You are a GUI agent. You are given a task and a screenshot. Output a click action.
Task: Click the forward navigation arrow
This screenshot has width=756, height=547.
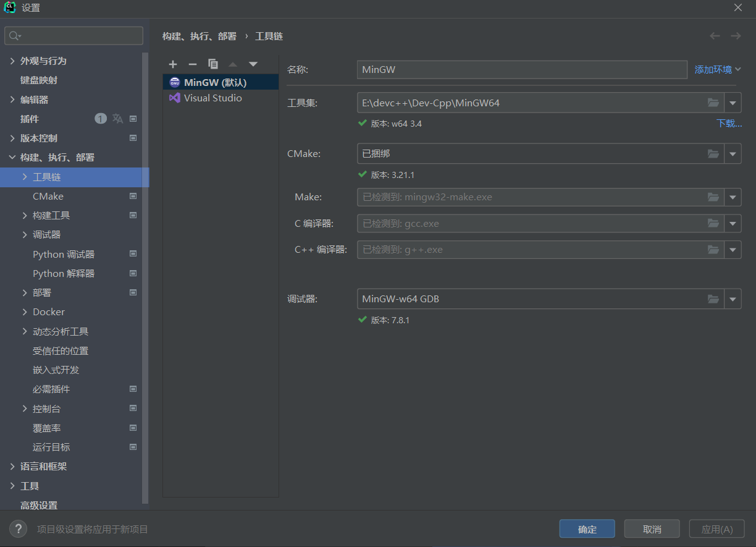point(736,36)
